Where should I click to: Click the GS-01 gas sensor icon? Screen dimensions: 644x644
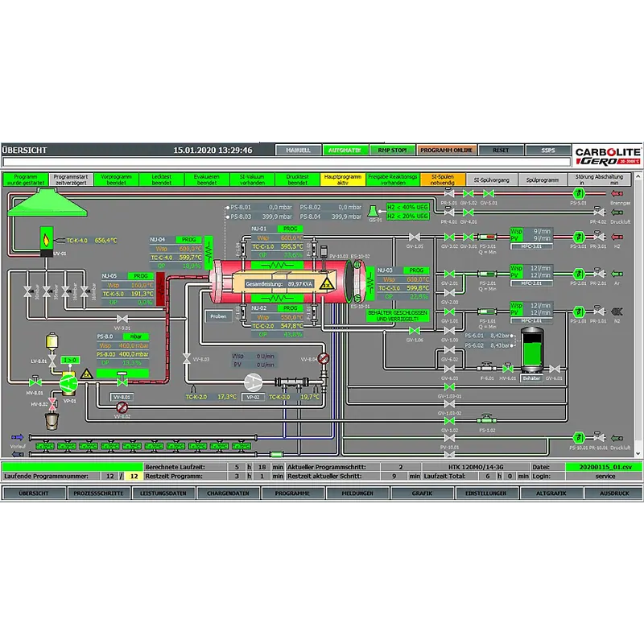click(x=373, y=211)
